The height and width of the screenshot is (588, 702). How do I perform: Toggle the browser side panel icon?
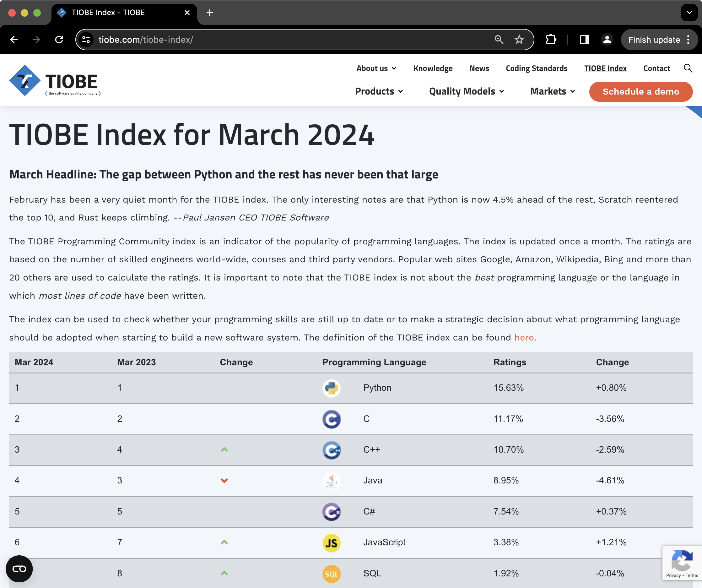coord(584,40)
